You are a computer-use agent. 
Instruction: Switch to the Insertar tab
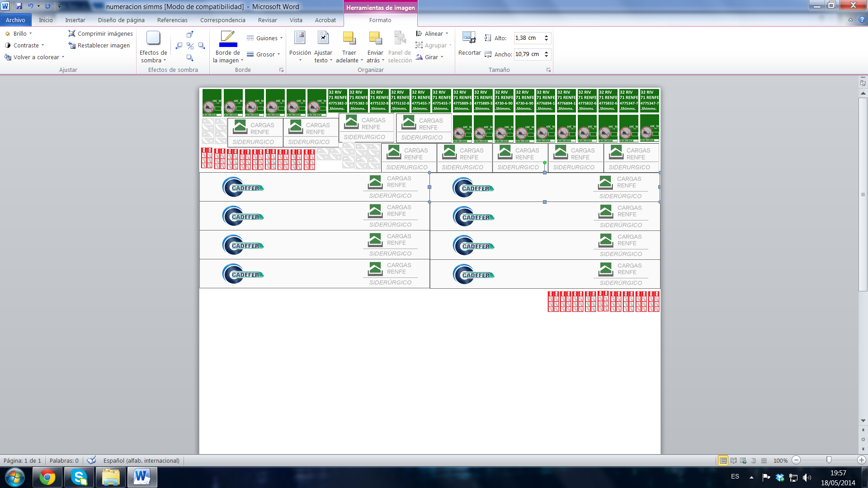coord(75,20)
